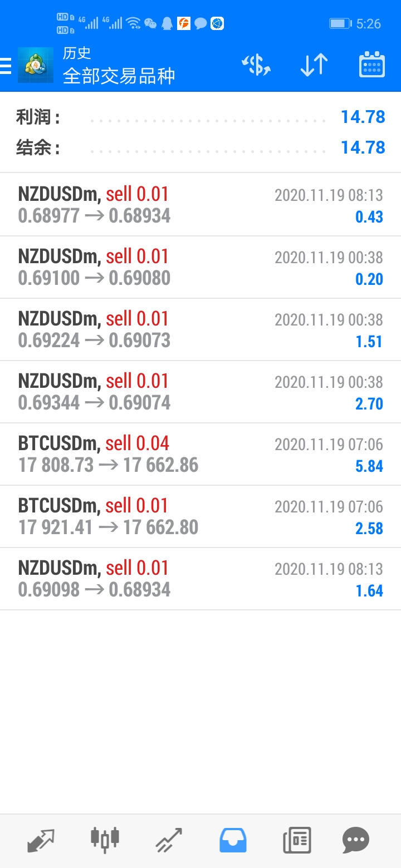Screen dimensions: 401x868
Task: Go to the Trade tab icon
Action: pos(169,840)
